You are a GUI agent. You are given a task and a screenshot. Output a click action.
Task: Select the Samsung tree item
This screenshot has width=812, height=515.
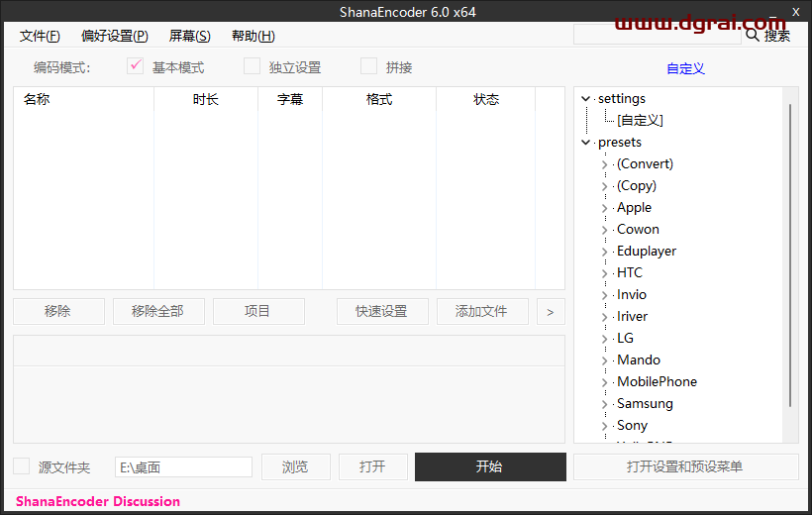point(645,404)
